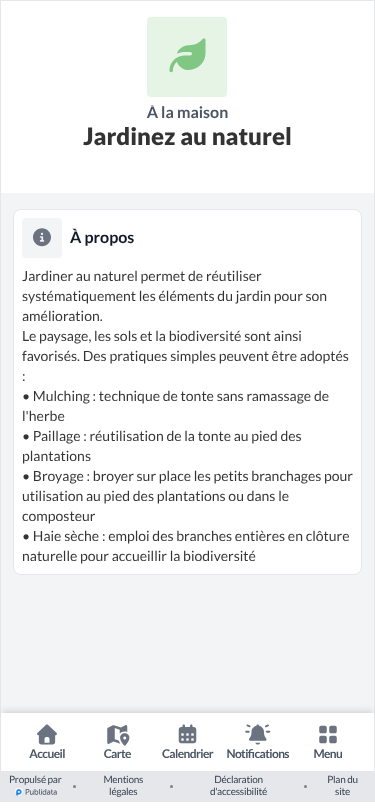The image size is (375, 812).
Task: Click the green leaf icon tile
Action: click(187, 57)
